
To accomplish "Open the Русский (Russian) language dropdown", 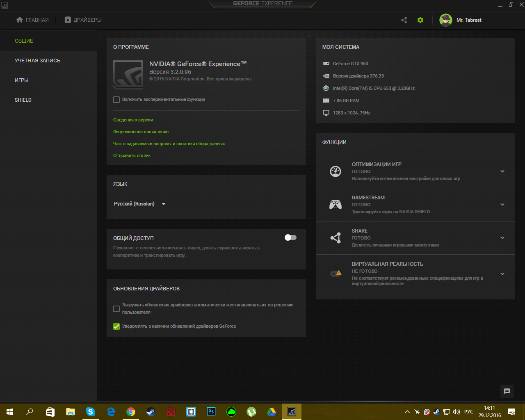I will click(x=140, y=204).
